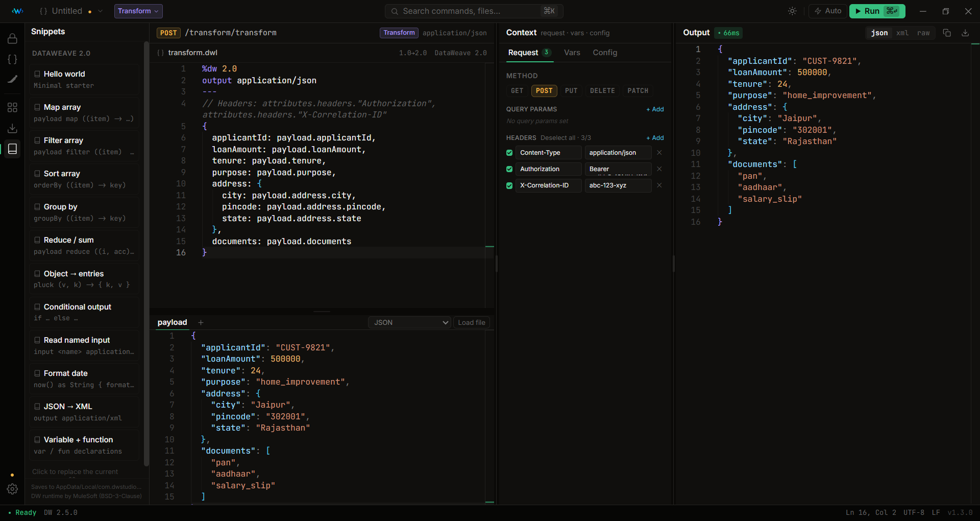Insert the Conditional output snippet
Viewport: 980px width, 521px height.
[84, 313]
